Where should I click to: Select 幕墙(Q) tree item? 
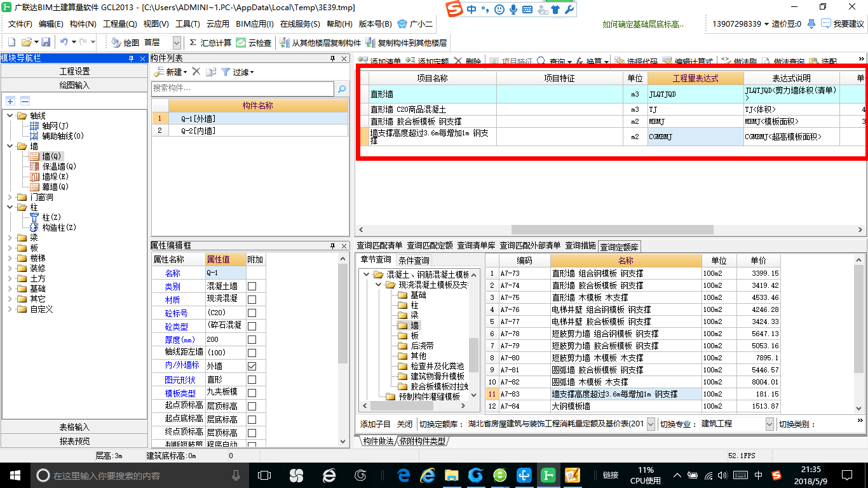55,187
